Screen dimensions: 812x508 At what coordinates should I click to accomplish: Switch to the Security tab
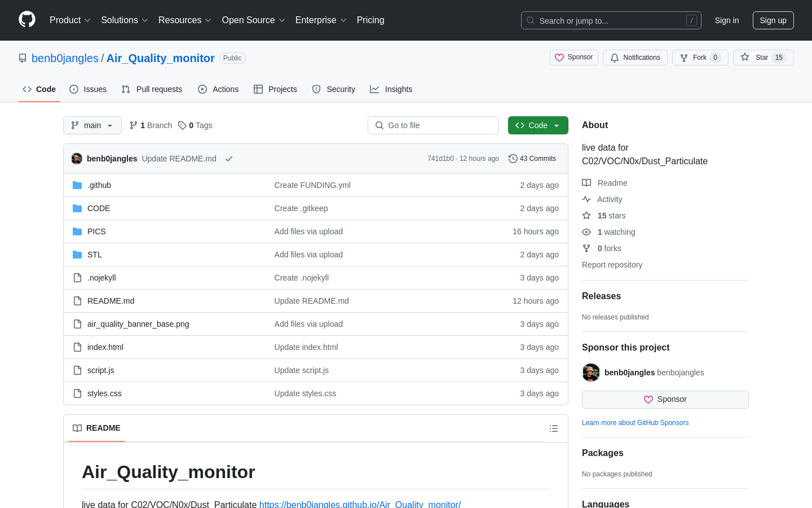pos(334,89)
